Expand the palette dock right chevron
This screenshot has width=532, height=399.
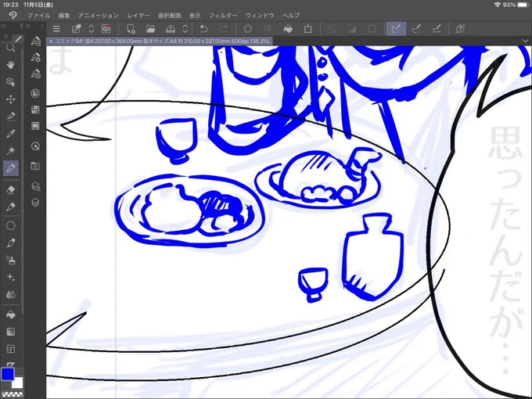point(42,26)
